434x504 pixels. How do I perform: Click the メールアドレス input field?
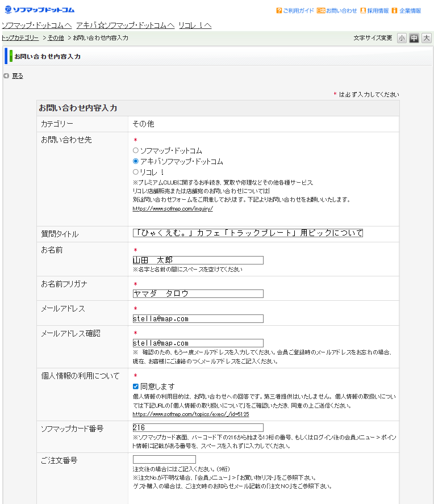coord(198,318)
